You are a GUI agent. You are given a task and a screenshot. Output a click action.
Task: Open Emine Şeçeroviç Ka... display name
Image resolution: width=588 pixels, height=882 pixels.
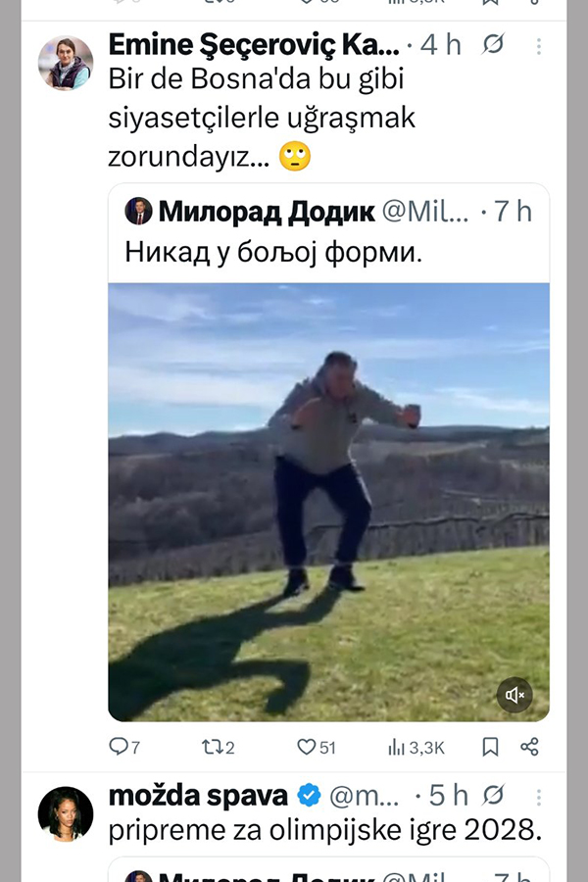(x=254, y=44)
